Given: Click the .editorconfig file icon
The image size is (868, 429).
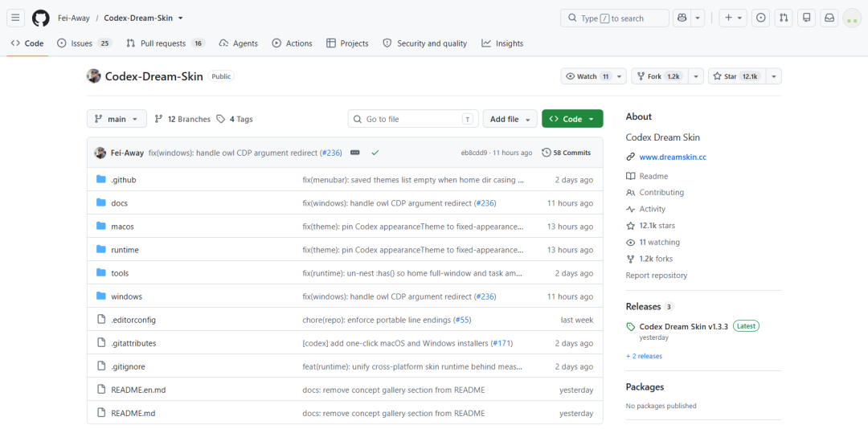Looking at the screenshot, I should click(100, 320).
